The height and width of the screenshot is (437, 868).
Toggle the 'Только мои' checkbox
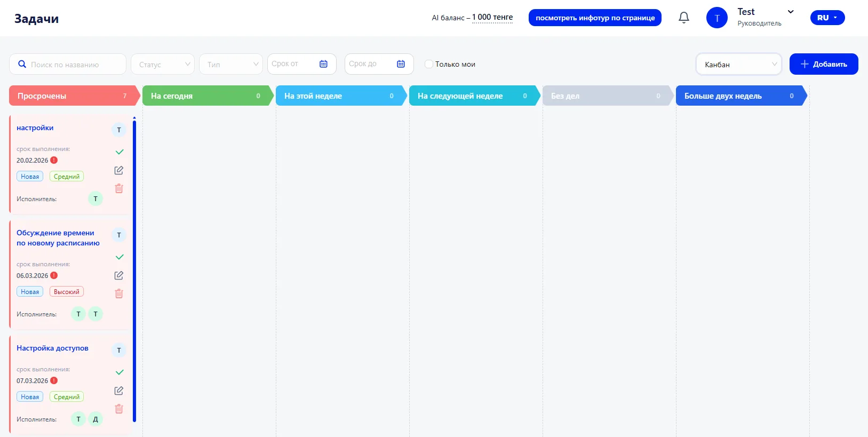pos(428,64)
